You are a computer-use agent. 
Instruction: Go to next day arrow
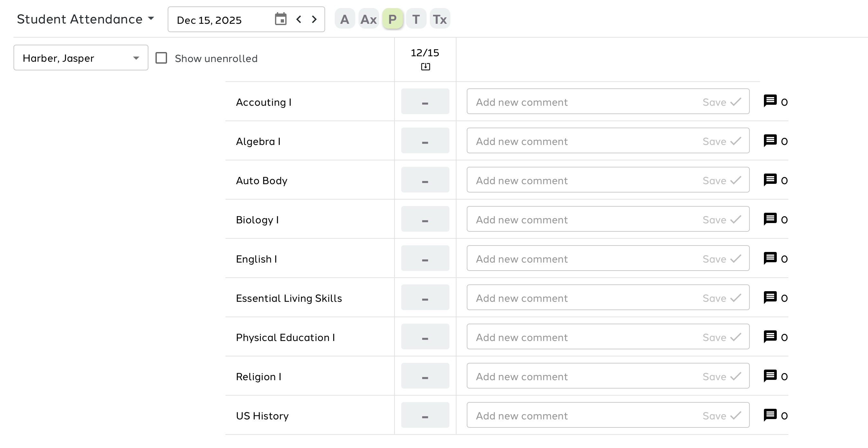tap(314, 19)
